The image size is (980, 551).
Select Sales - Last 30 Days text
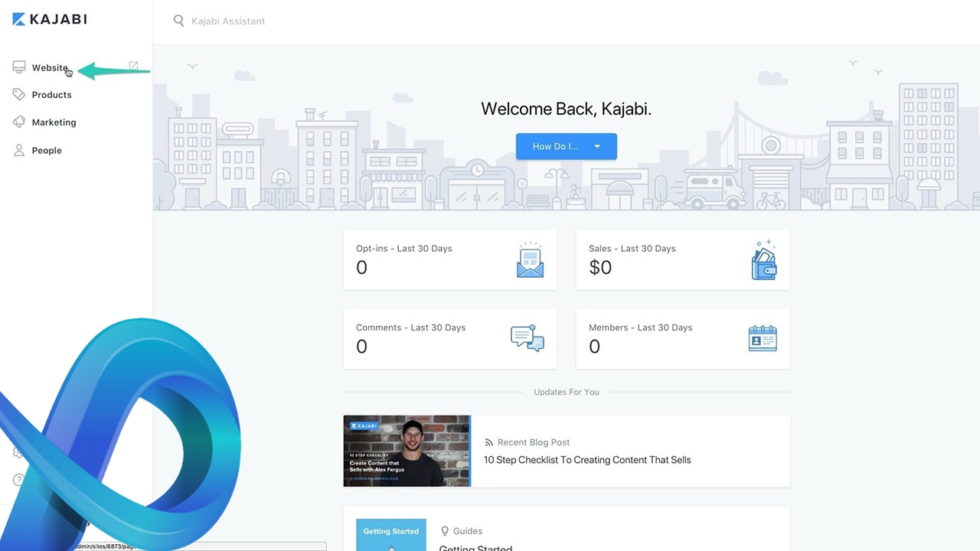632,249
